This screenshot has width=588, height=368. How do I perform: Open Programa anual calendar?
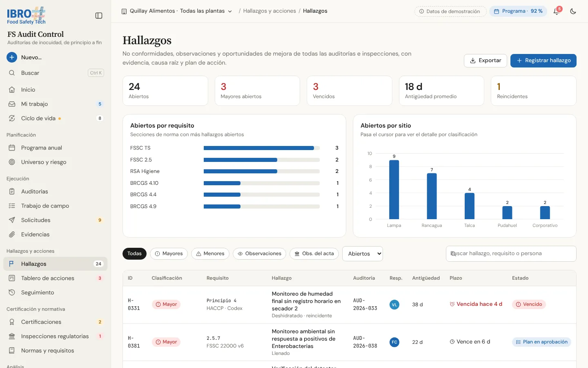(x=55, y=148)
